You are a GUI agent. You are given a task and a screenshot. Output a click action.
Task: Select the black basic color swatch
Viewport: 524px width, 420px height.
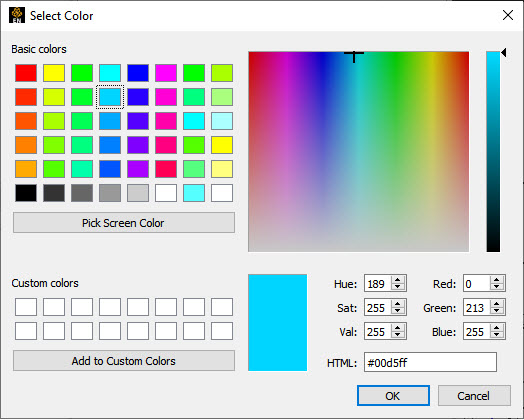(x=26, y=193)
